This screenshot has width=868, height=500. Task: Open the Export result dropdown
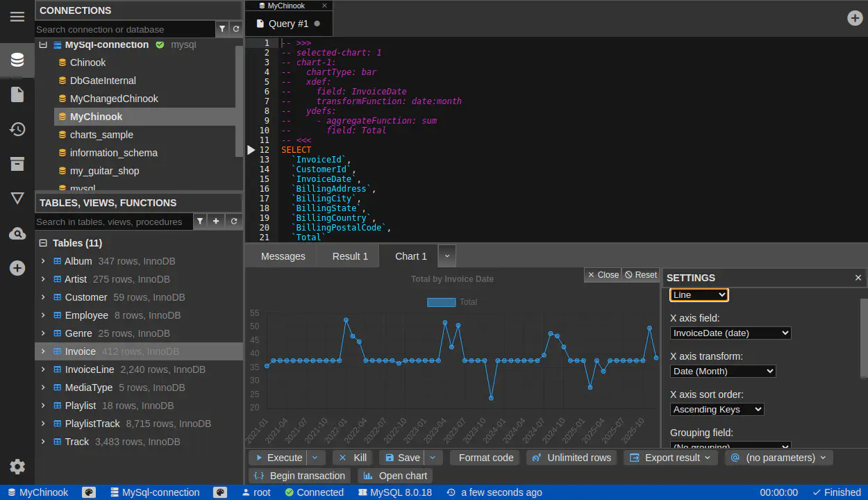671,458
